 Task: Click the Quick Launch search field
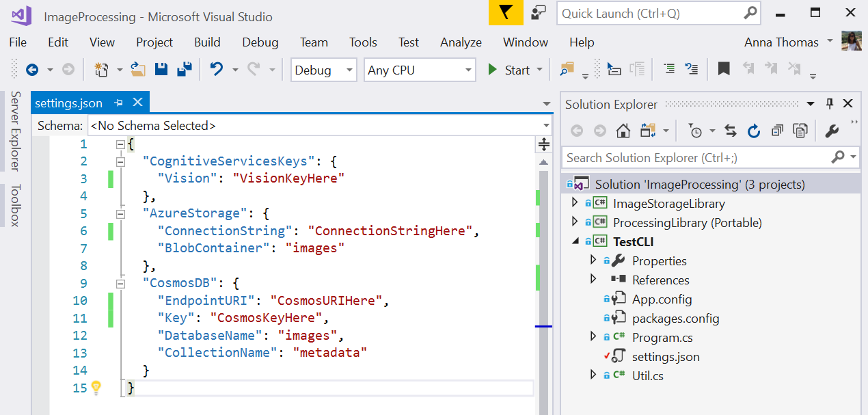pyautogui.click(x=660, y=13)
